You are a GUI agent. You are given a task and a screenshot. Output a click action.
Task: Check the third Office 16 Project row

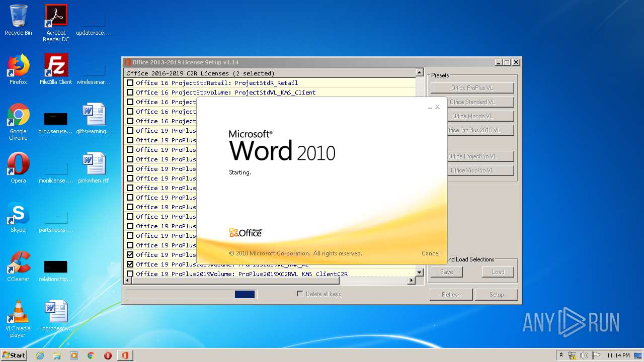[x=130, y=102]
